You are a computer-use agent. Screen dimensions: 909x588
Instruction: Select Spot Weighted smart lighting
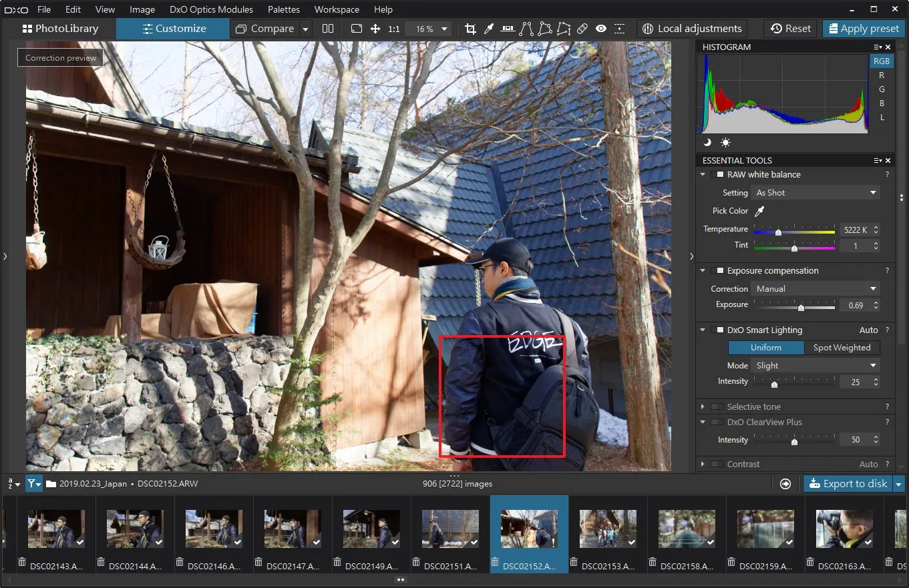point(842,348)
